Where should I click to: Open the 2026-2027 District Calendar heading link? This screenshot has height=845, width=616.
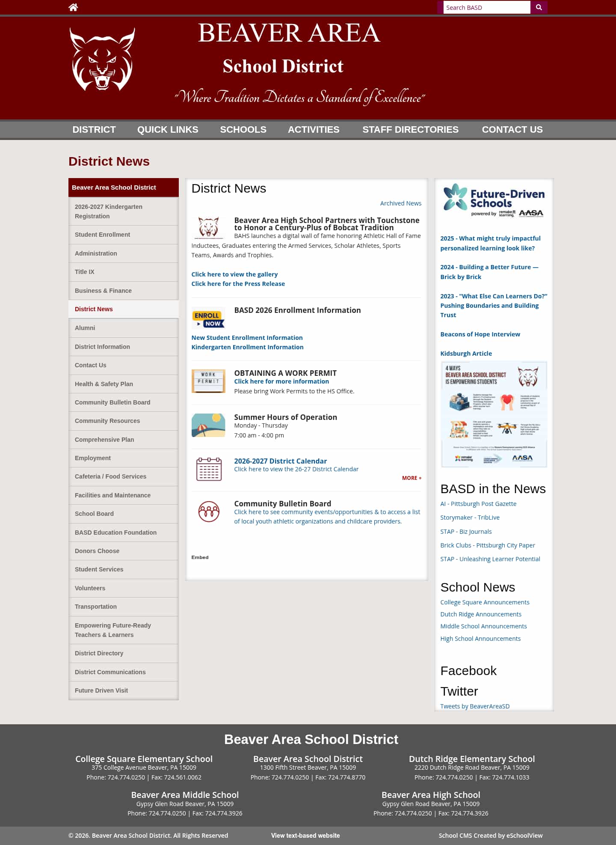pyautogui.click(x=280, y=461)
